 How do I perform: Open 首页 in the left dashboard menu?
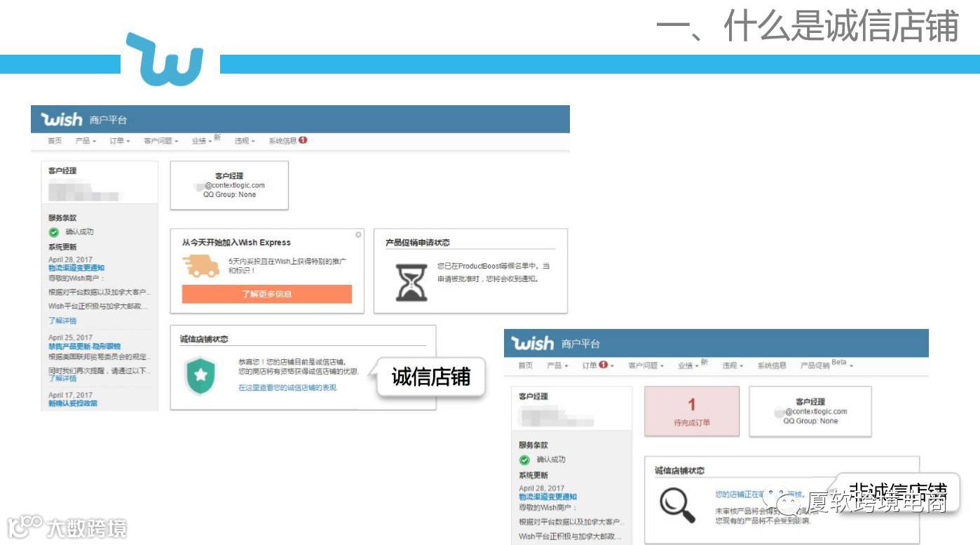point(55,141)
